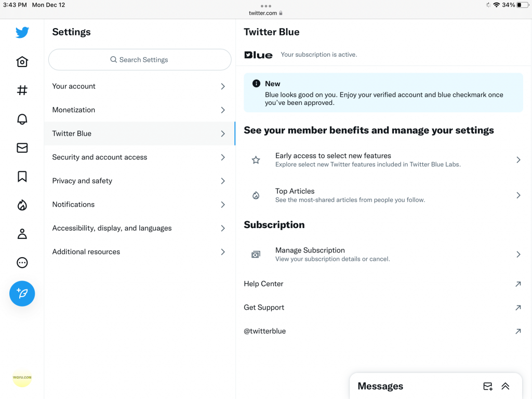Screen dimensions: 532x399
Task: Click chevron next to Monetization
Action: click(223, 110)
